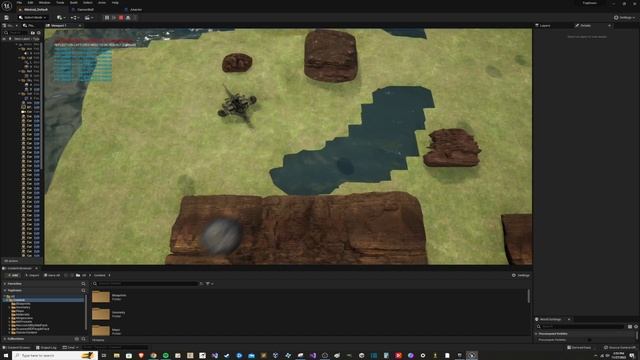Select the Geometry folder thumbnail
640x360 pixels.
point(101,313)
